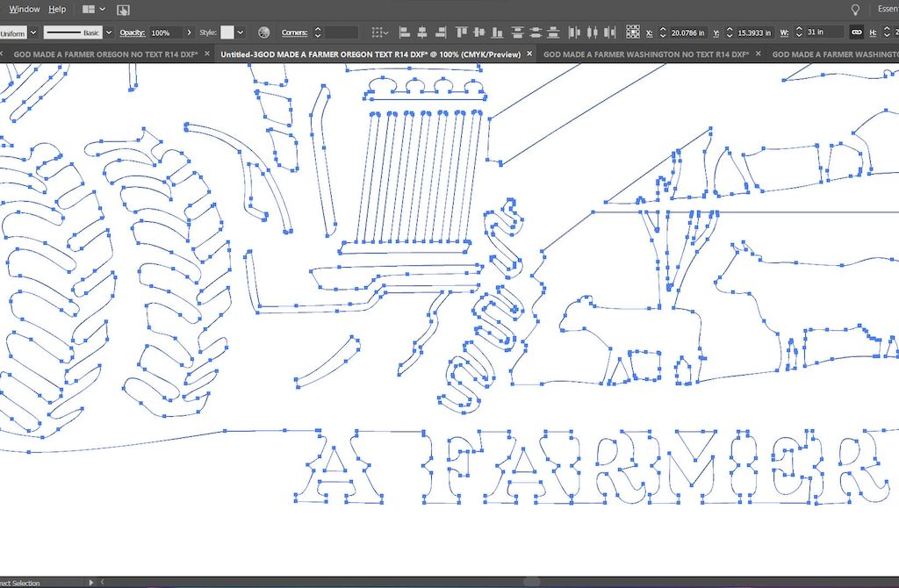Switch to WASHINGTON NO TEXT R14 DXF tab
899x588 pixels.
645,54
